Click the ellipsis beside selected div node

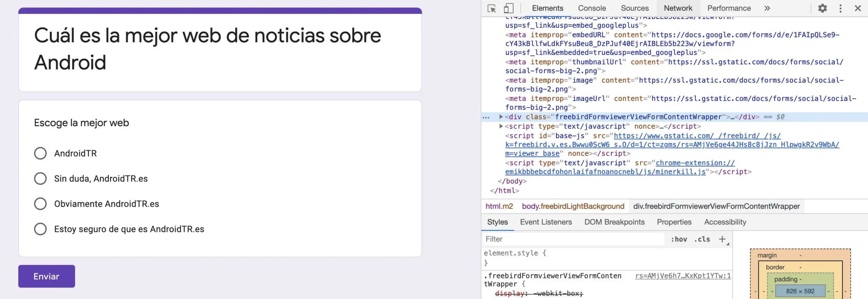coord(486,117)
